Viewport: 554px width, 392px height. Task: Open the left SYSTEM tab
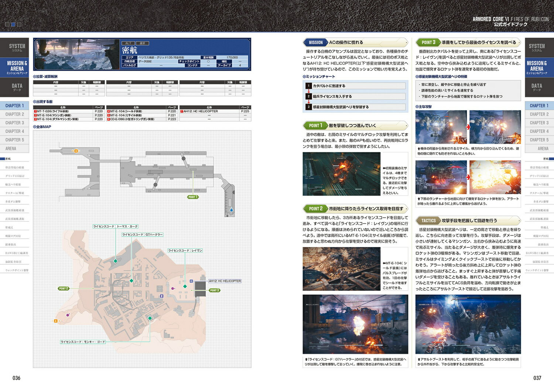(x=14, y=47)
